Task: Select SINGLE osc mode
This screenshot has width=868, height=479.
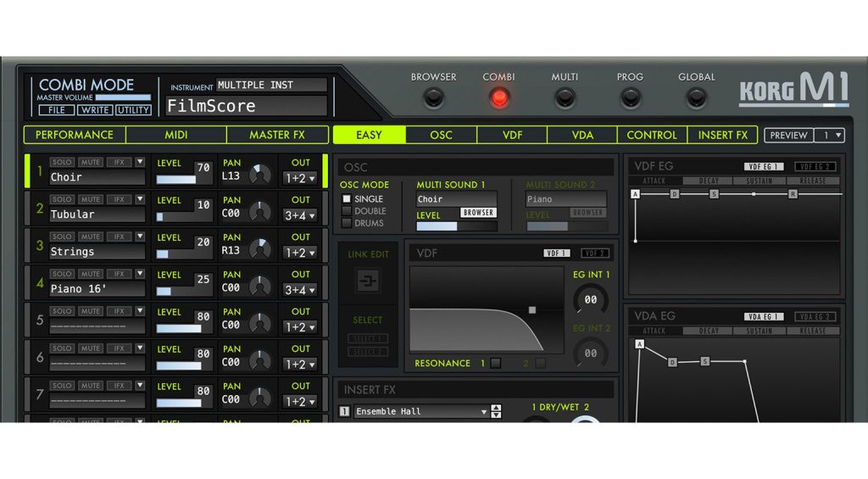Action: point(347,198)
